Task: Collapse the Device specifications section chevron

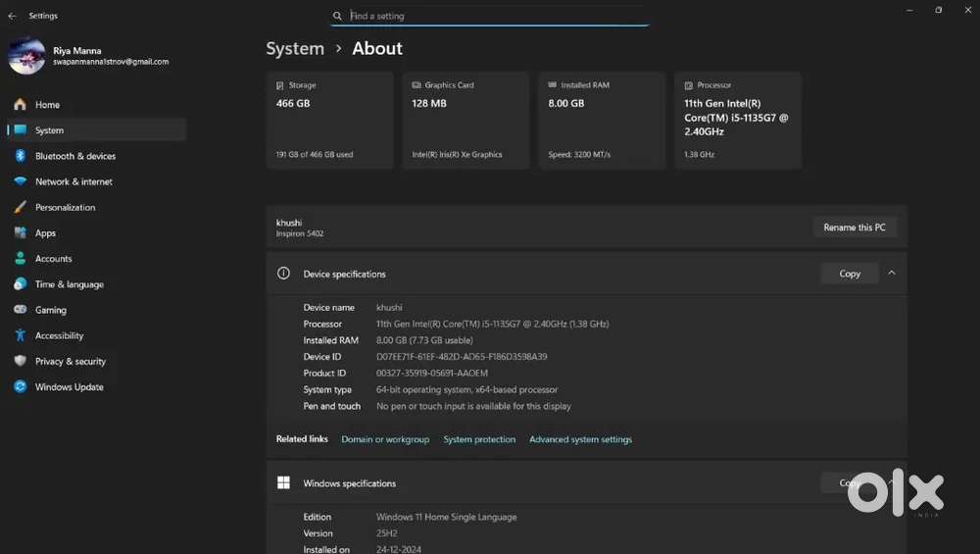Action: 892,274
